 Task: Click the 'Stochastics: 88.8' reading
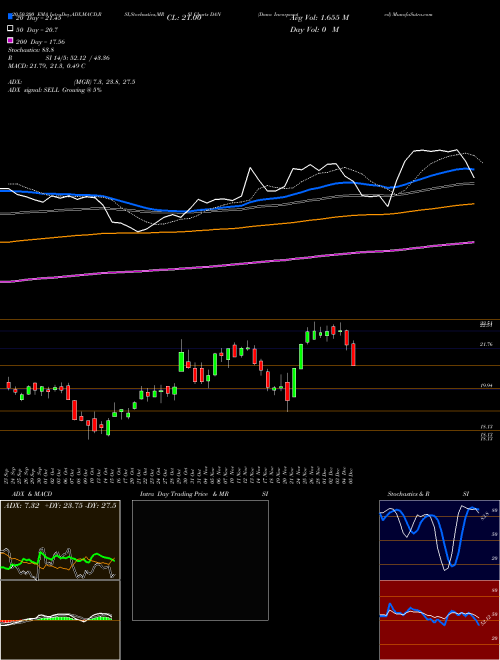(29, 50)
